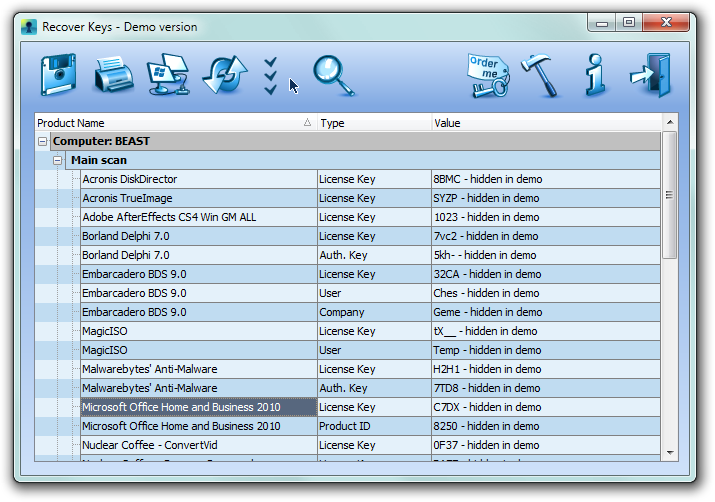715x502 pixels.
Task: Collapse the Main scan group
Action: point(57,160)
